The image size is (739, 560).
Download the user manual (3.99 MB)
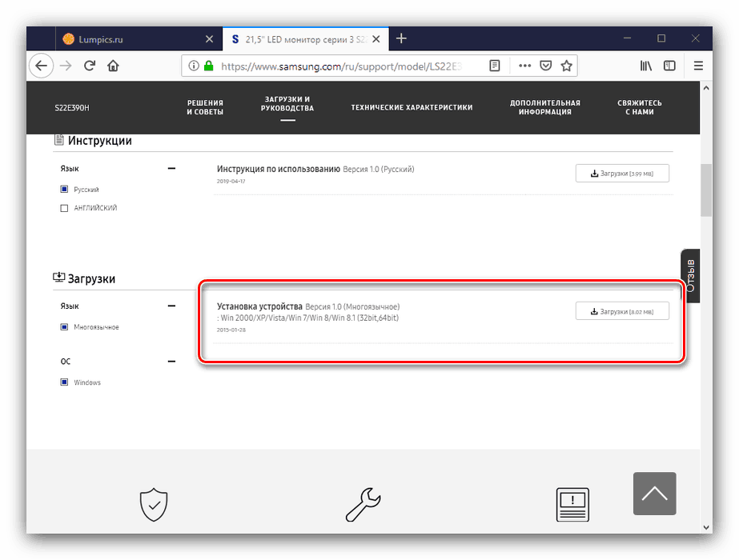[622, 174]
